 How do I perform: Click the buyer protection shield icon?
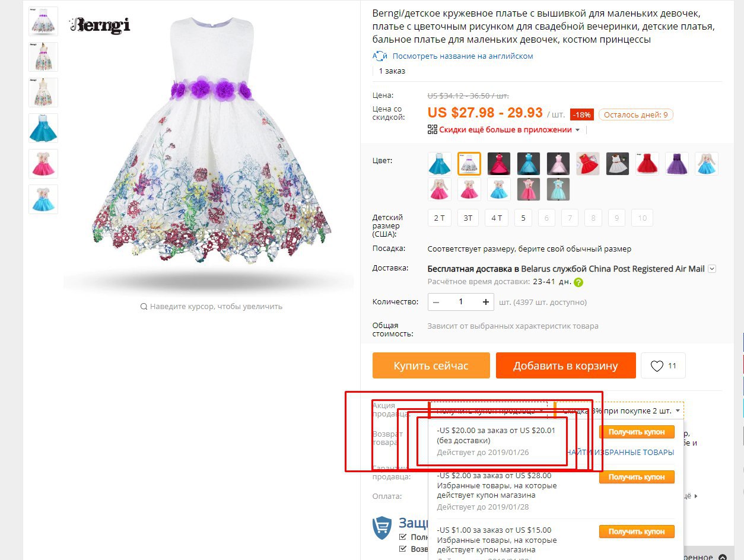382,527
